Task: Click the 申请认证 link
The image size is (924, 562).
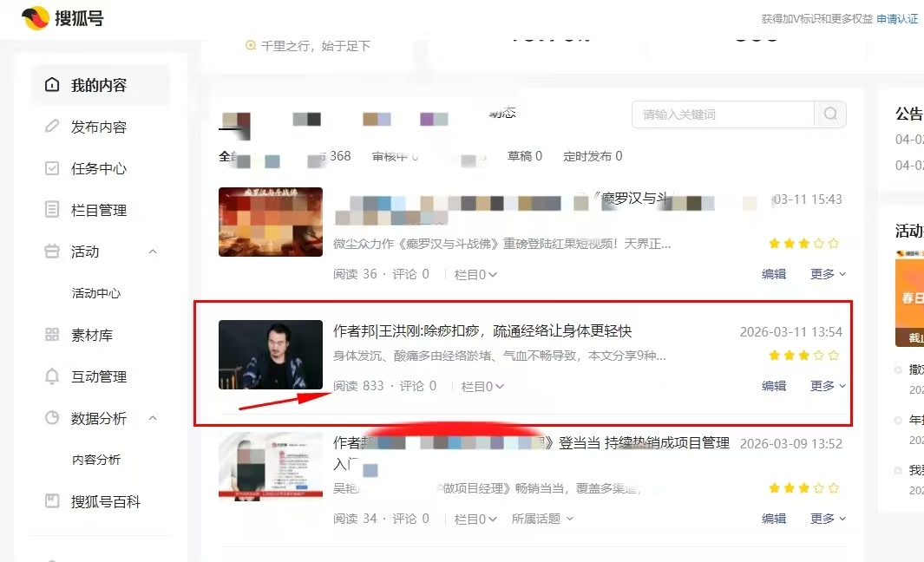Action: tap(897, 19)
